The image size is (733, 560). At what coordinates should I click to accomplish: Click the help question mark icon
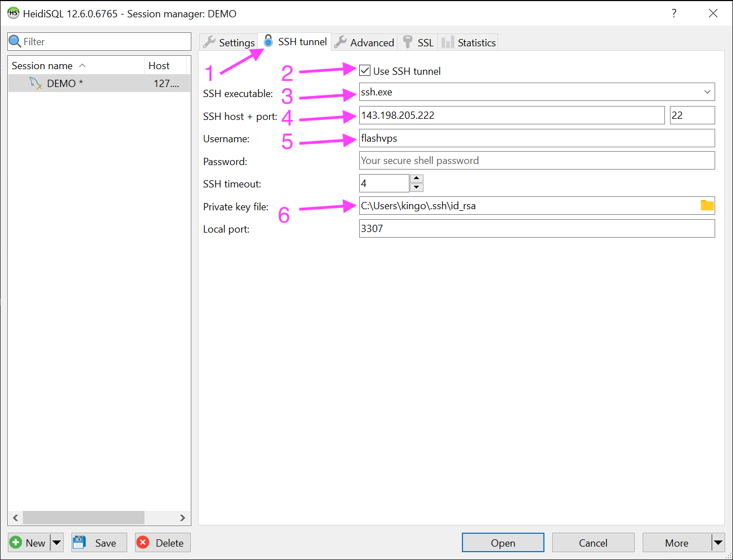674,13
